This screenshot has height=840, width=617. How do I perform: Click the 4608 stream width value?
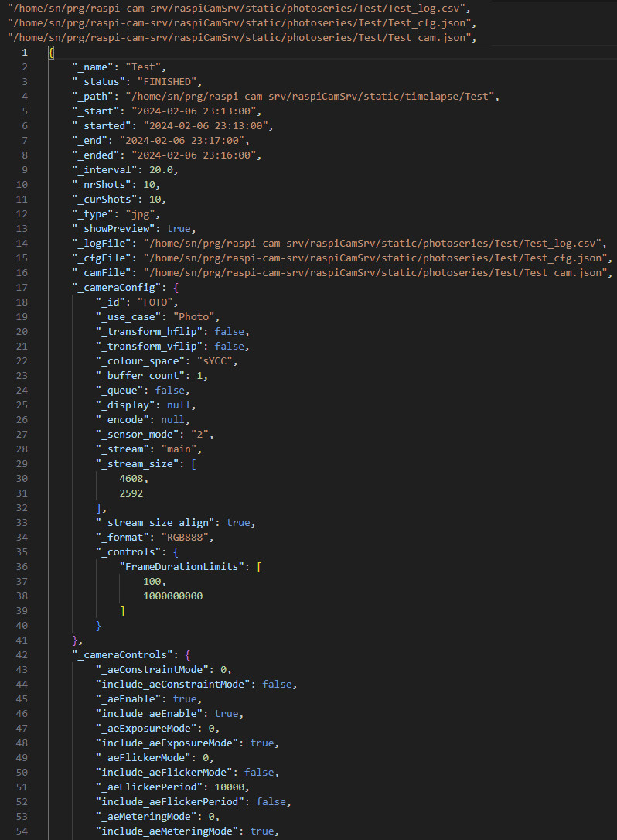[131, 478]
